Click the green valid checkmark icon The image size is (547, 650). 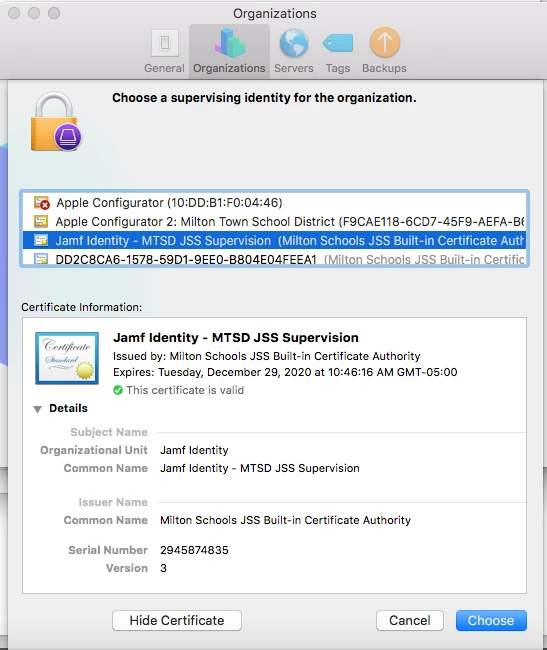(118, 390)
